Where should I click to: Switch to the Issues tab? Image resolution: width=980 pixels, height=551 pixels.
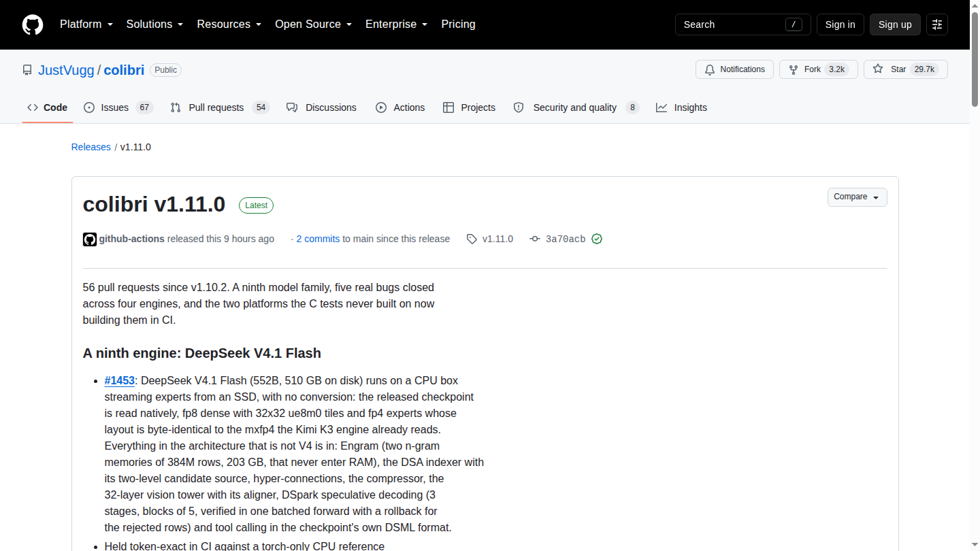tap(118, 107)
